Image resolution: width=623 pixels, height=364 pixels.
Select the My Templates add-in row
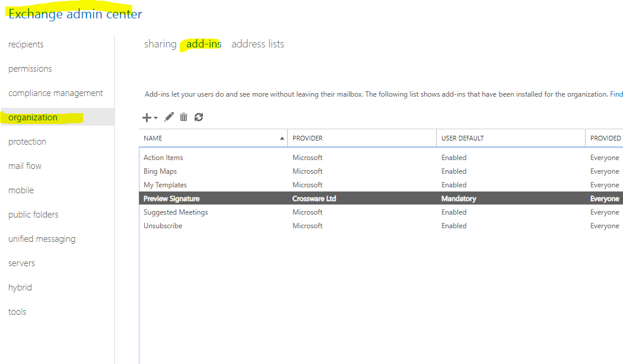coord(381,185)
